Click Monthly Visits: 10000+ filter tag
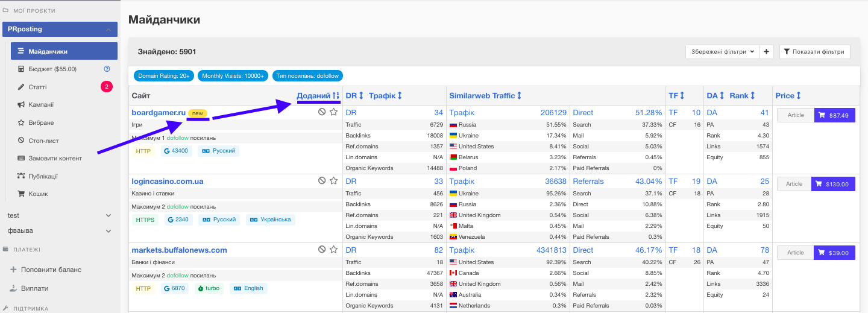 point(233,76)
